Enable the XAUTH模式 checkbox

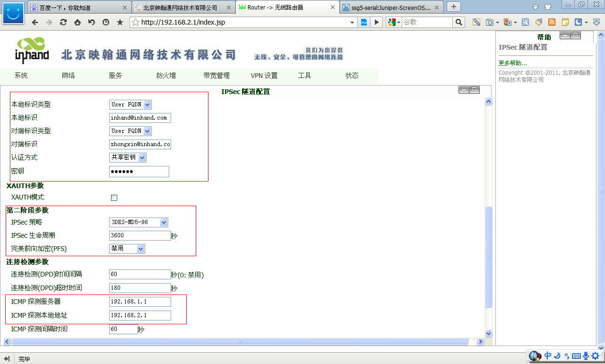pyautogui.click(x=114, y=198)
